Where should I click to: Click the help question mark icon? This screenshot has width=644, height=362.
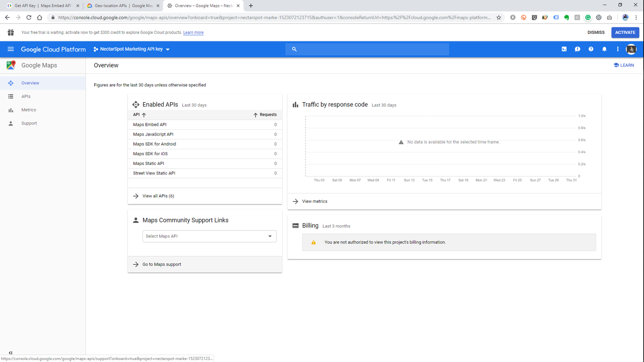(x=591, y=49)
